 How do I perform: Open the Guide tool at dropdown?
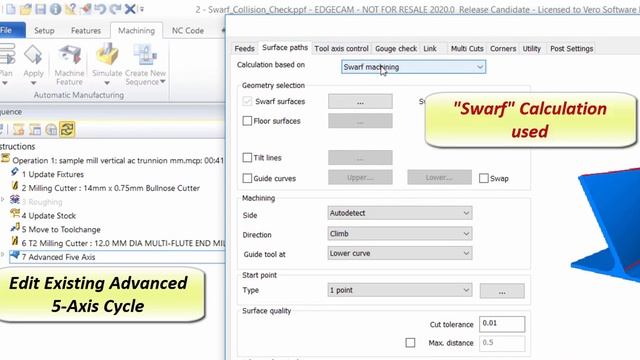pyautogui.click(x=400, y=253)
